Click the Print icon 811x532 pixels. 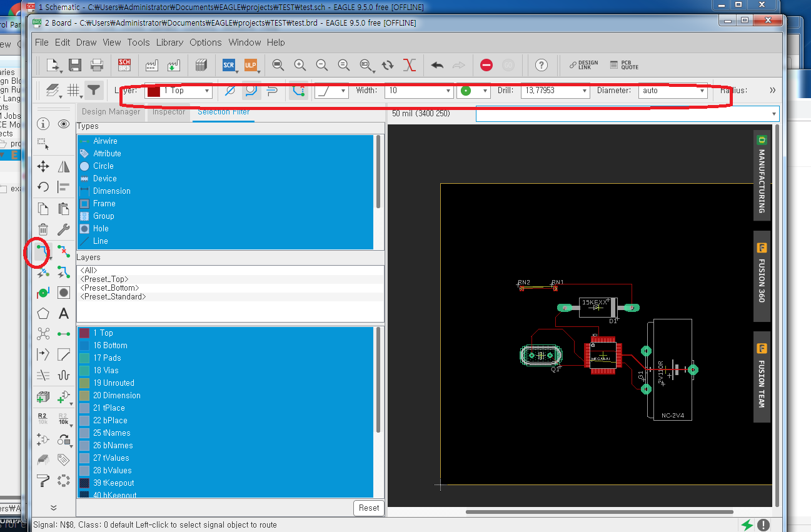click(97, 65)
